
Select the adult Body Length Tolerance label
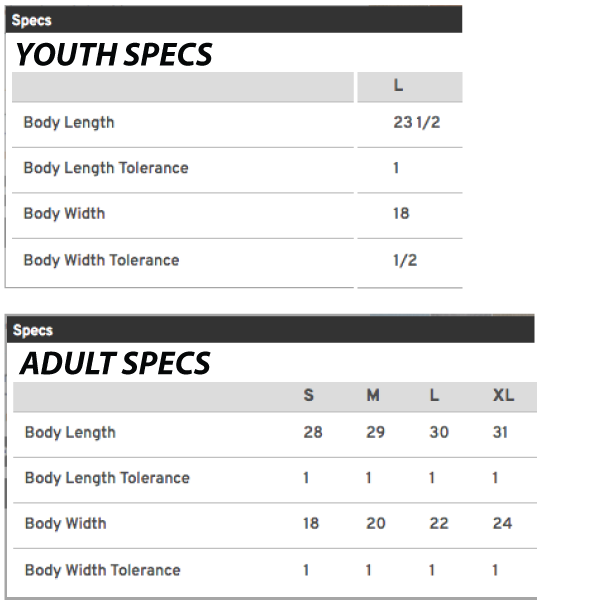[106, 478]
